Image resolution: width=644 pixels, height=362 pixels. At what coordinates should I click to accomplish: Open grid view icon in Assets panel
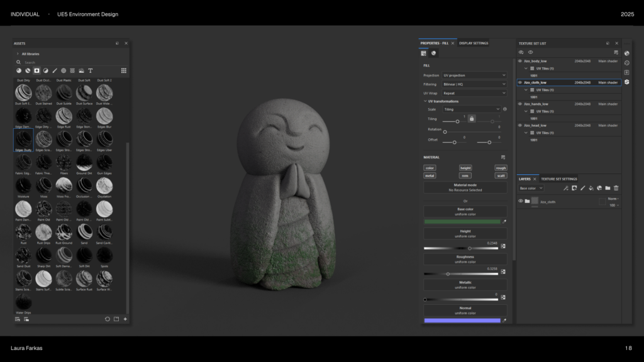124,70
